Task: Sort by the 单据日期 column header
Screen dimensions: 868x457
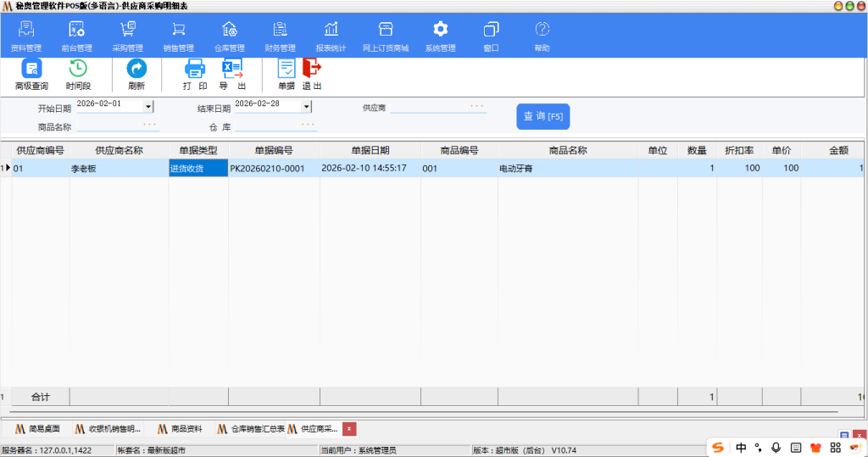Action: 370,150
